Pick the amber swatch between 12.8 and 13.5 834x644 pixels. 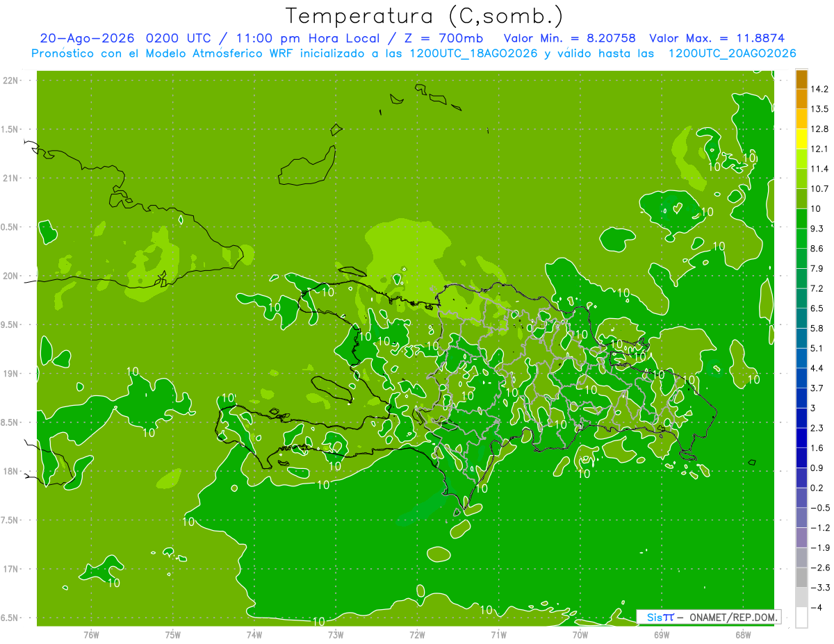point(801,119)
